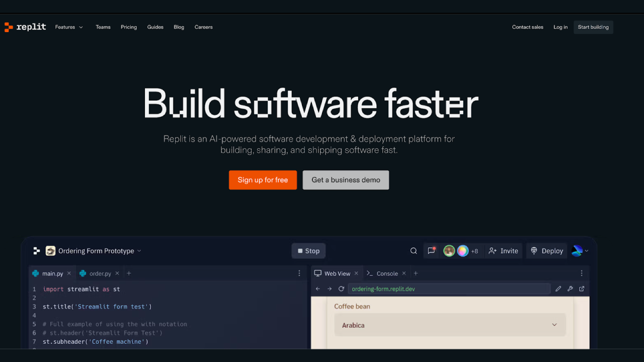Switch to the Console tab
This screenshot has width=644, height=362.
point(387,274)
